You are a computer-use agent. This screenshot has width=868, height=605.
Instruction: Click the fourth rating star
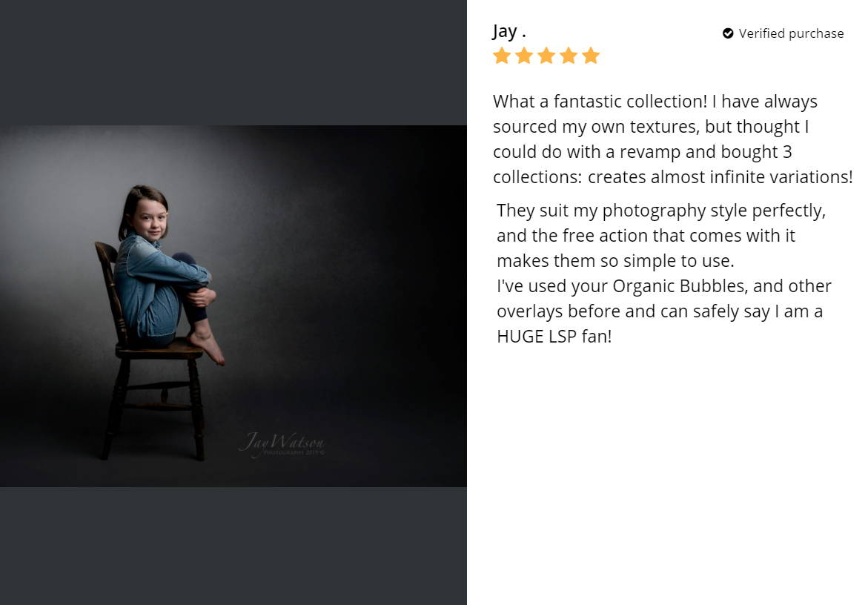(569, 56)
